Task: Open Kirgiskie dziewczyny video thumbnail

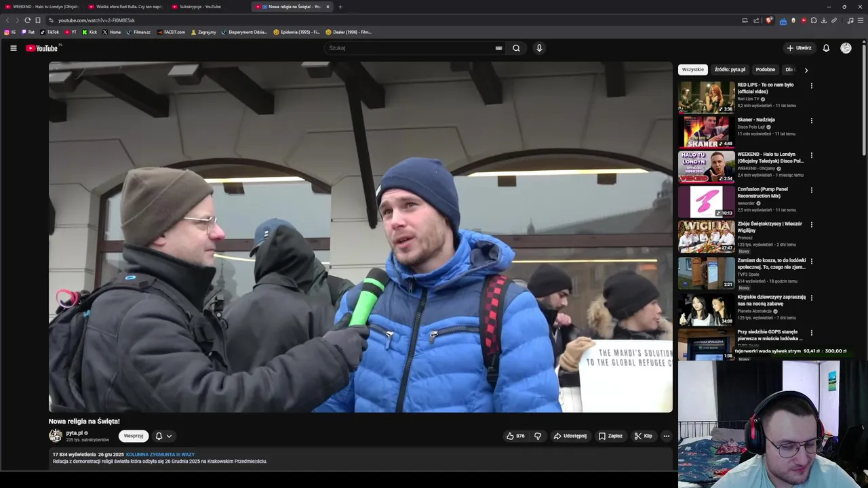Action: point(707,309)
